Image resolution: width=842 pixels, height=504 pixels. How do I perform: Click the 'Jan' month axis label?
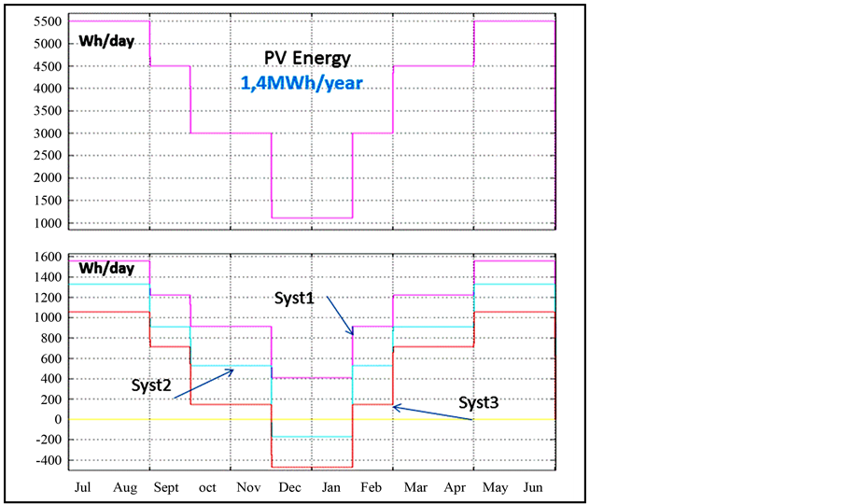click(x=330, y=487)
